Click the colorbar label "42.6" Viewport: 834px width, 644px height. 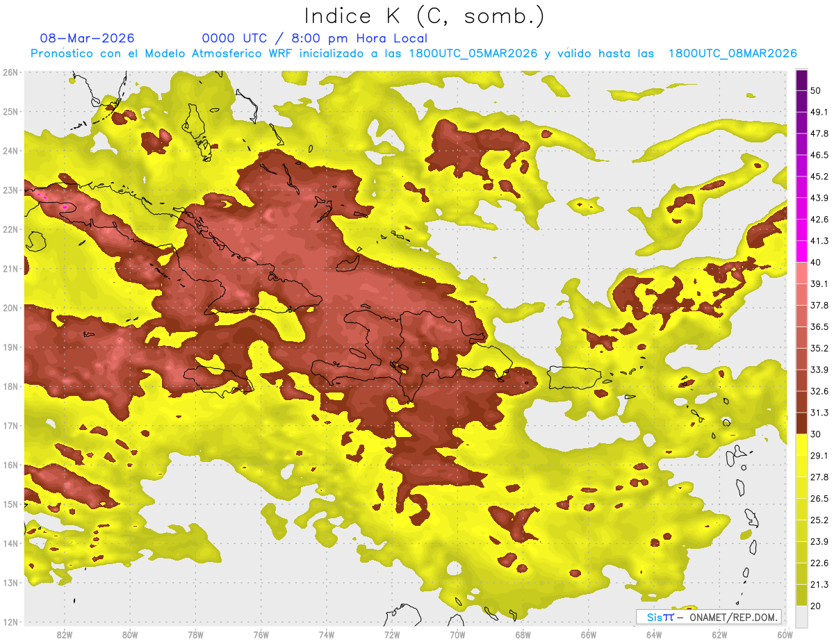[819, 220]
